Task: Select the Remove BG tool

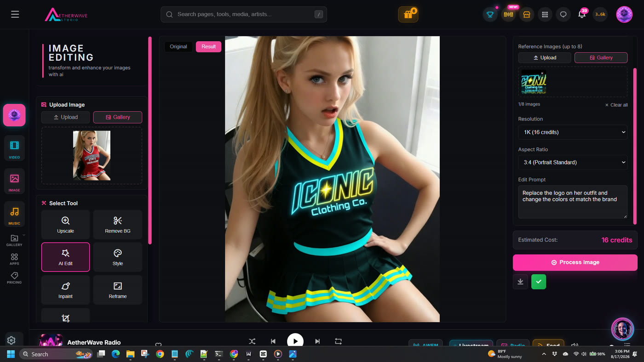Action: [118, 225]
